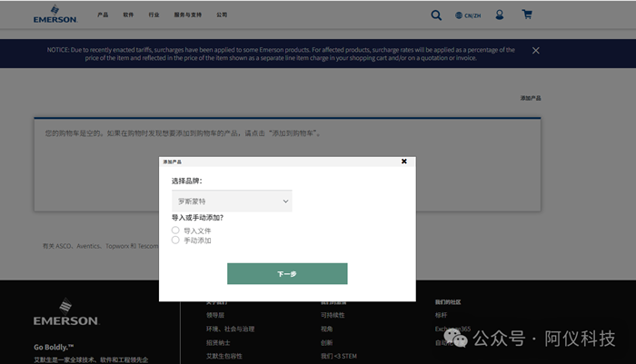Open the 招贤纳士 footer link
The height and width of the screenshot is (364, 636).
(x=218, y=342)
